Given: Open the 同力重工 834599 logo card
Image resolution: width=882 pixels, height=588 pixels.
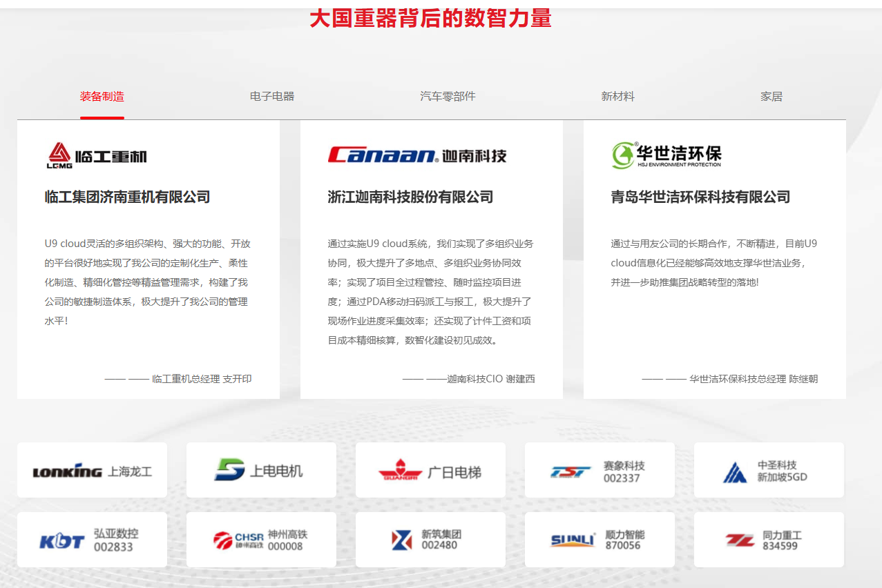Looking at the screenshot, I should click(x=769, y=540).
